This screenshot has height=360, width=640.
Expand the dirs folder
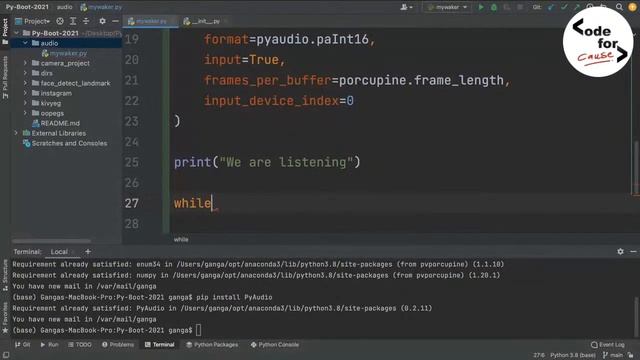click(x=25, y=73)
